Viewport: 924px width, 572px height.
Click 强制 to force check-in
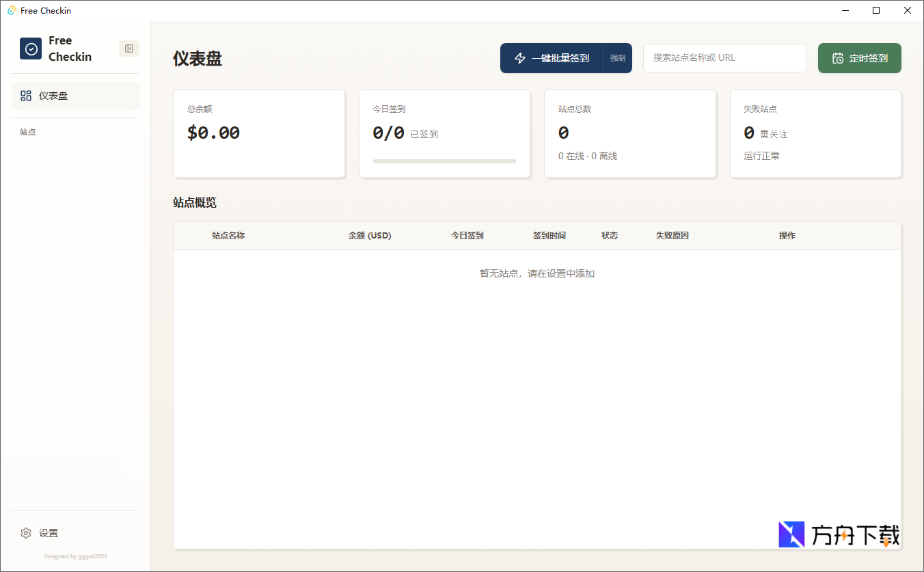pyautogui.click(x=617, y=58)
